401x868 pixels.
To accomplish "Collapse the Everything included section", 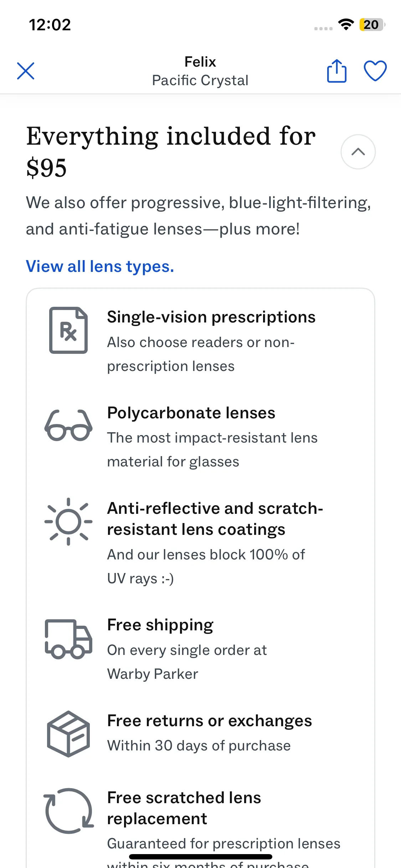I will click(358, 152).
